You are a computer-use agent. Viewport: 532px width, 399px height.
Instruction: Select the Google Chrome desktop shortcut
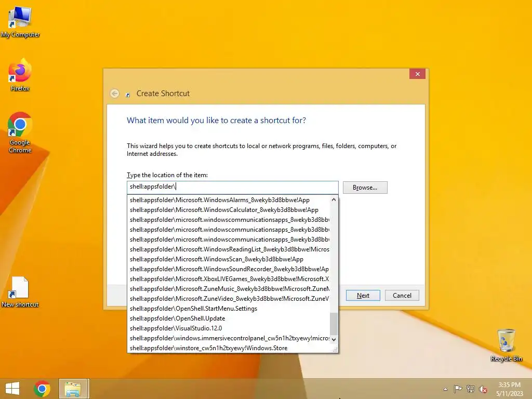coord(20,132)
